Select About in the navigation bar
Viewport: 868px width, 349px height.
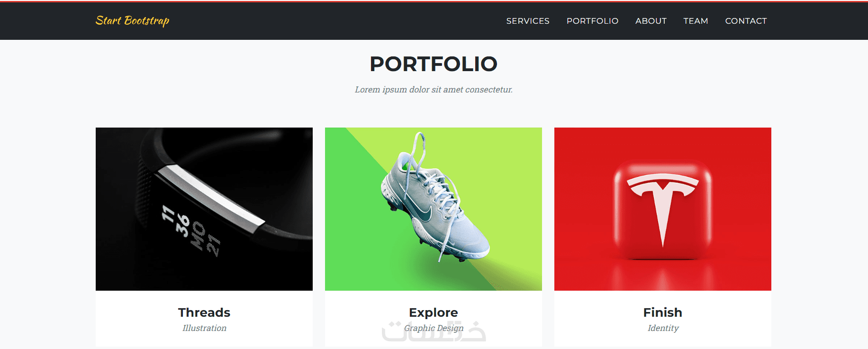651,21
